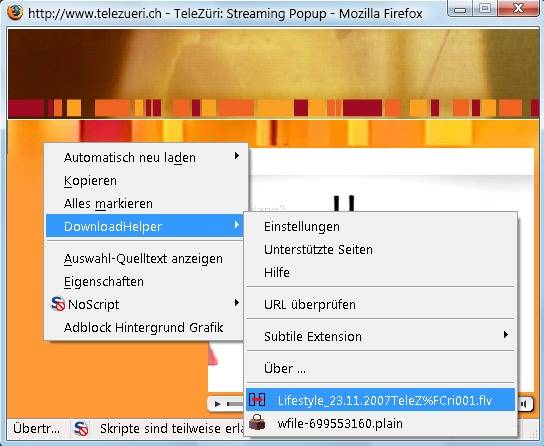
Task: Maximize the Firefox popup window
Action: pyautogui.click(x=485, y=9)
